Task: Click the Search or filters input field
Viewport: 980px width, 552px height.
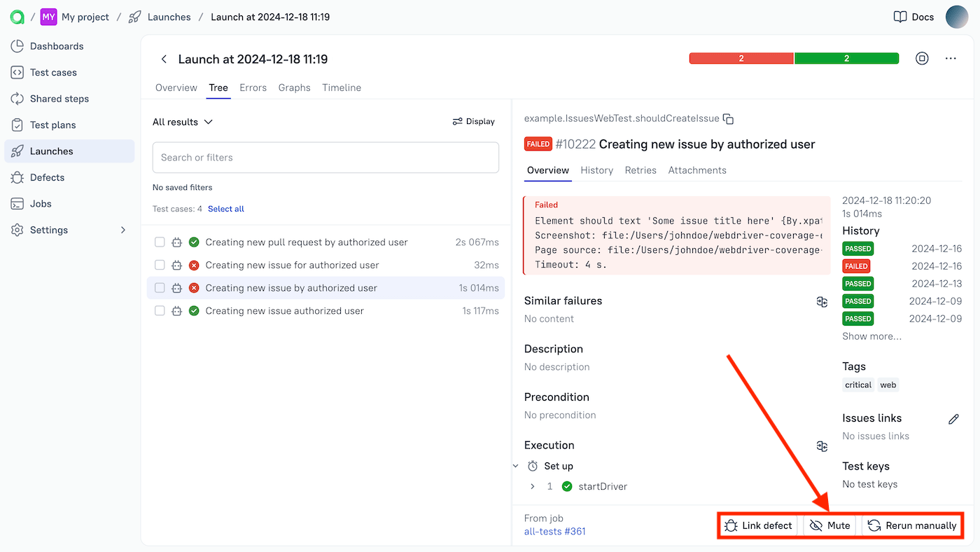Action: (x=325, y=158)
